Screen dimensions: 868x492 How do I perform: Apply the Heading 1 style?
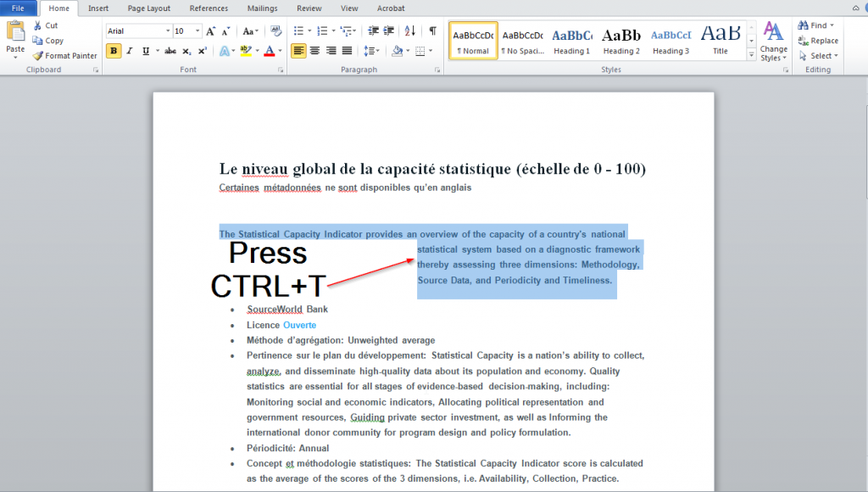(x=572, y=41)
